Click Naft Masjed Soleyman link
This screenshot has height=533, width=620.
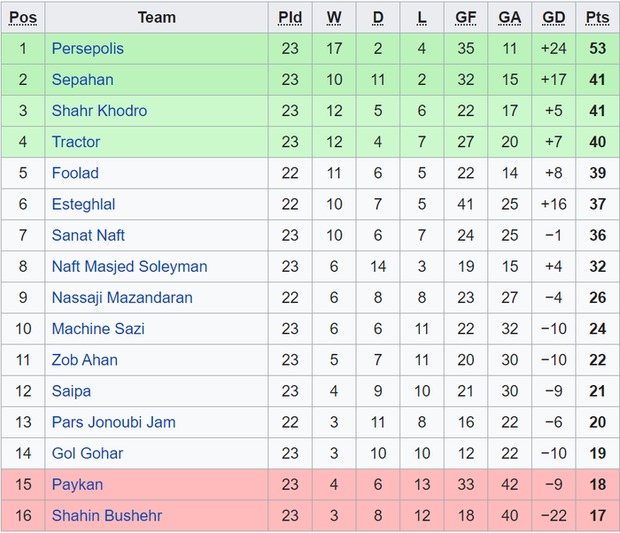point(129,266)
